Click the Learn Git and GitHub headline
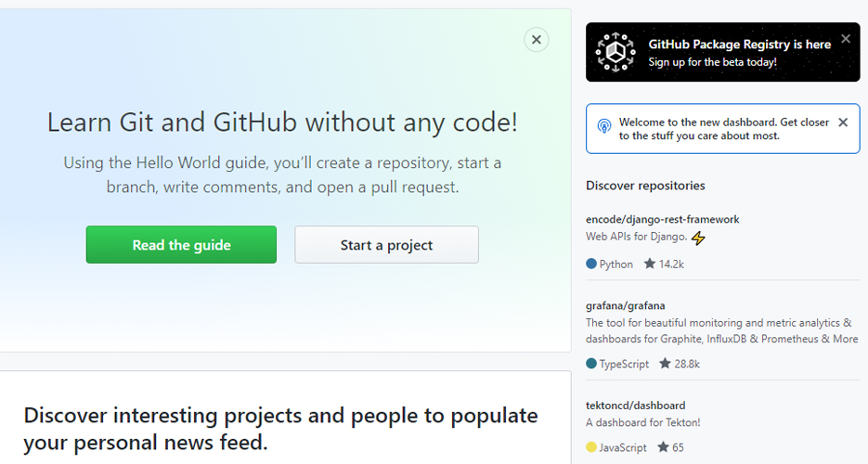Image resolution: width=868 pixels, height=464 pixels. [x=282, y=122]
